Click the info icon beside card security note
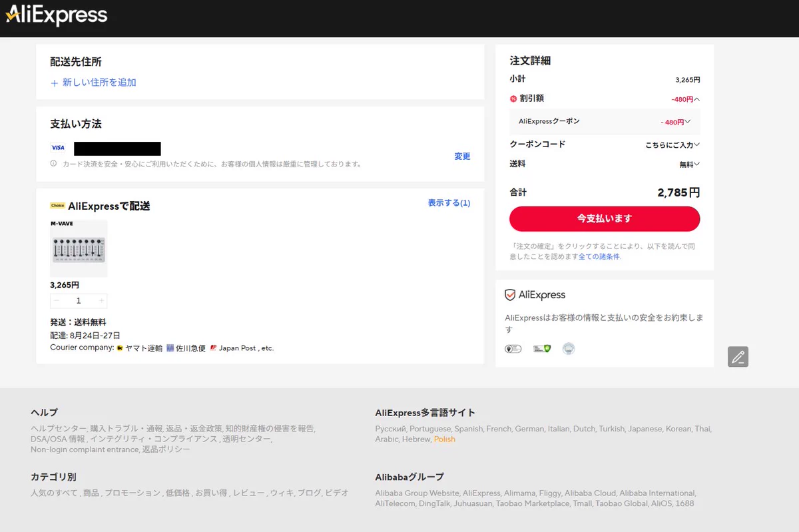The width and height of the screenshot is (799, 532). pyautogui.click(x=54, y=164)
